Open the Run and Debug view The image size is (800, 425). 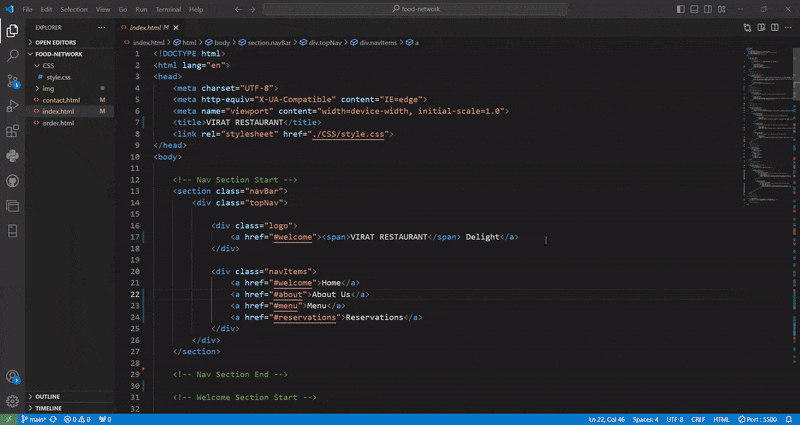(13, 106)
